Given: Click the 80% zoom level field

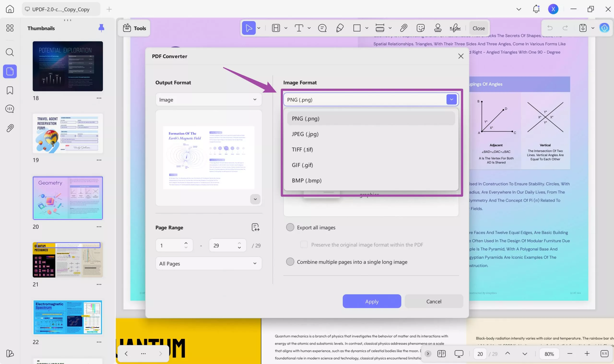Looking at the screenshot, I should click(549, 354).
